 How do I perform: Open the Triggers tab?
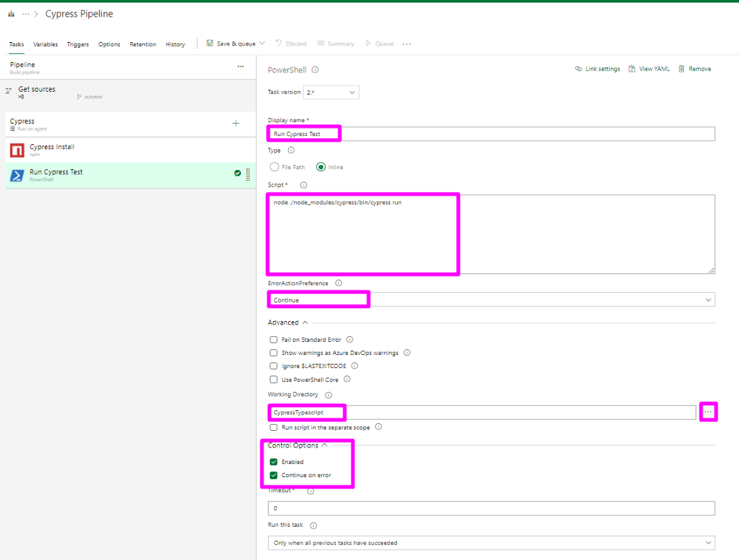[x=78, y=44]
